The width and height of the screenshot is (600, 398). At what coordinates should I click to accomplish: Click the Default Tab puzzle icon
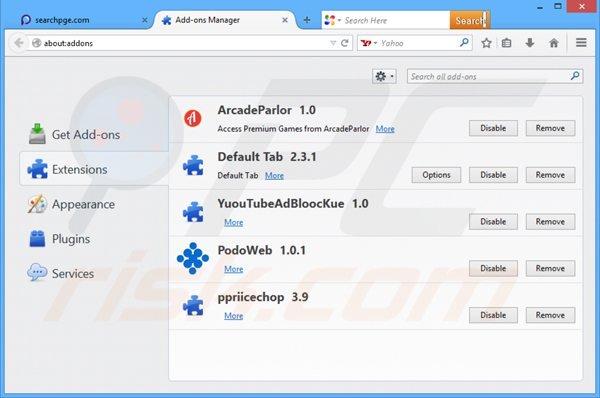point(193,165)
